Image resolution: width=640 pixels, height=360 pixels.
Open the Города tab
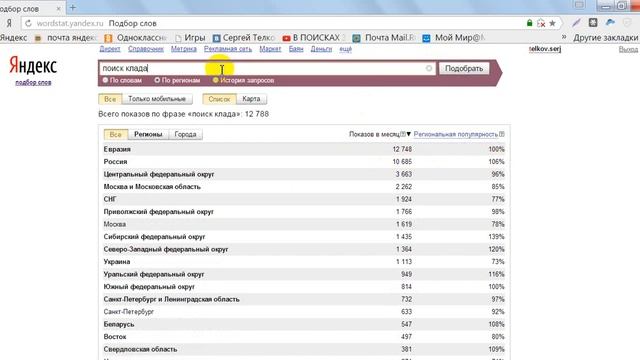pos(185,134)
